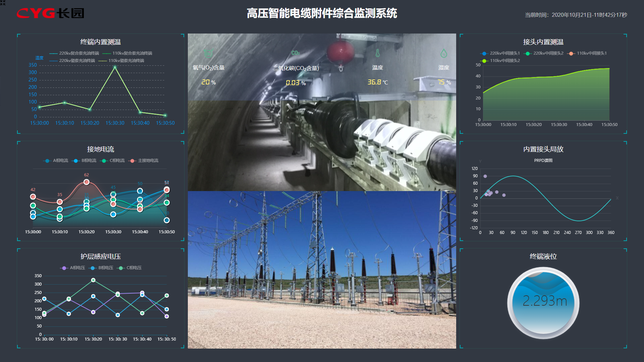Click the thermometer temperature icon

pos(377,53)
